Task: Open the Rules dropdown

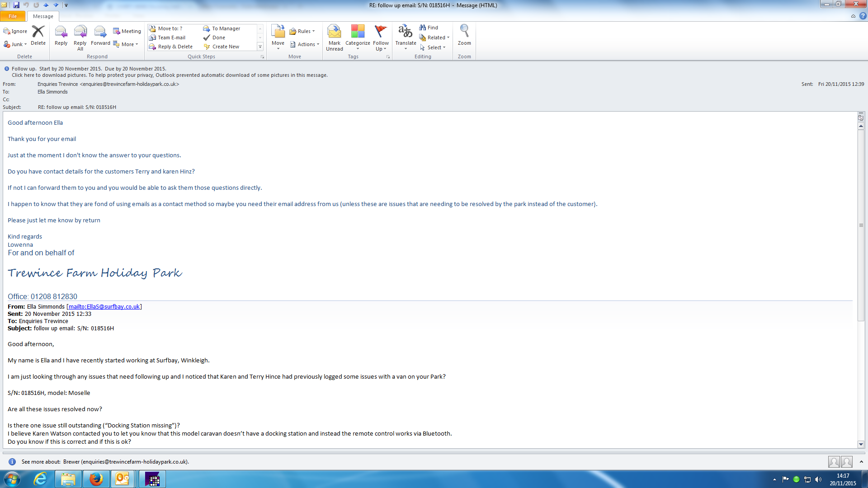Action: point(302,31)
